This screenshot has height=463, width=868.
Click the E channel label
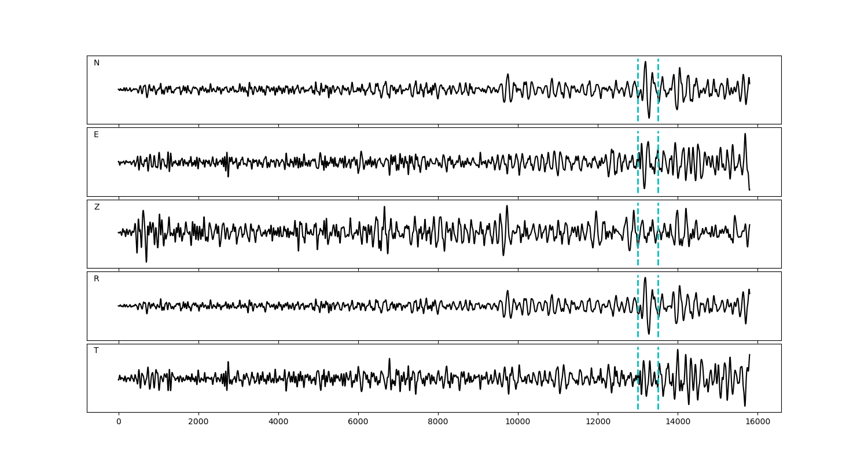click(96, 135)
